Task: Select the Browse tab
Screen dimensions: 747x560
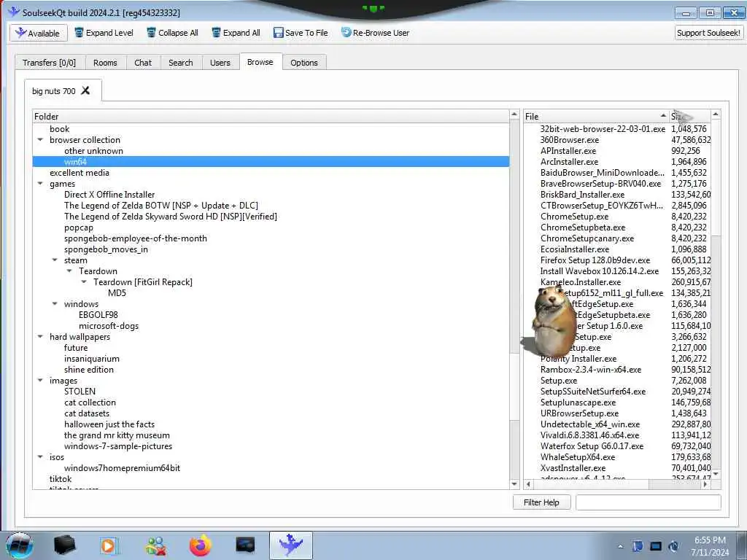Action: [260, 62]
